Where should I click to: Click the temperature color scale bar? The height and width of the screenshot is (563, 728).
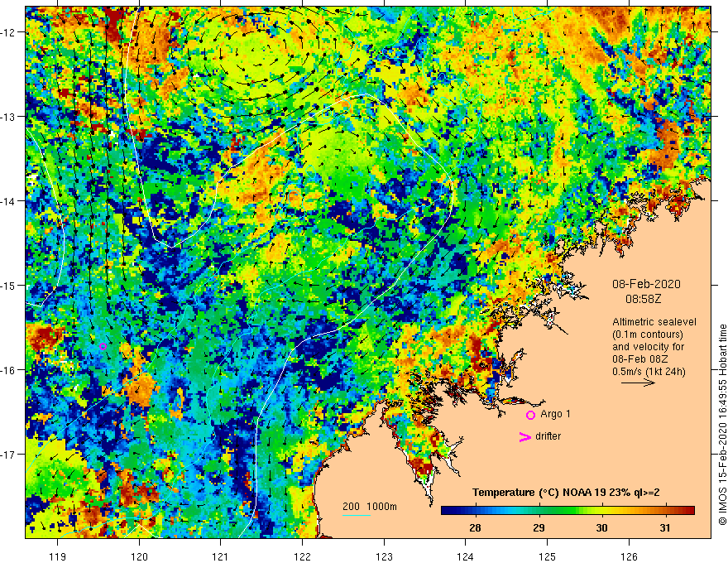[568, 511]
